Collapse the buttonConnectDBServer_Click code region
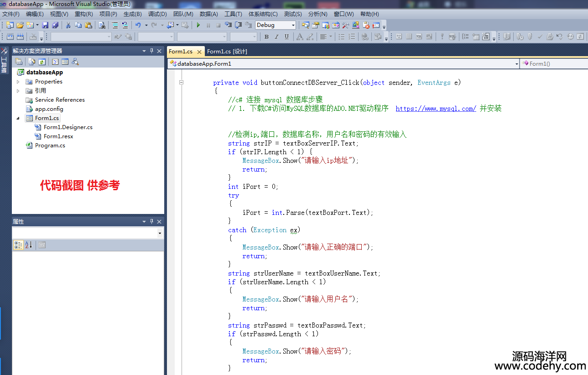 (x=181, y=83)
